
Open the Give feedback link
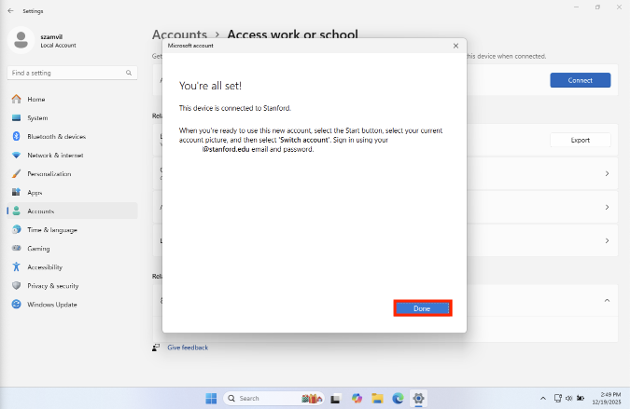187,348
